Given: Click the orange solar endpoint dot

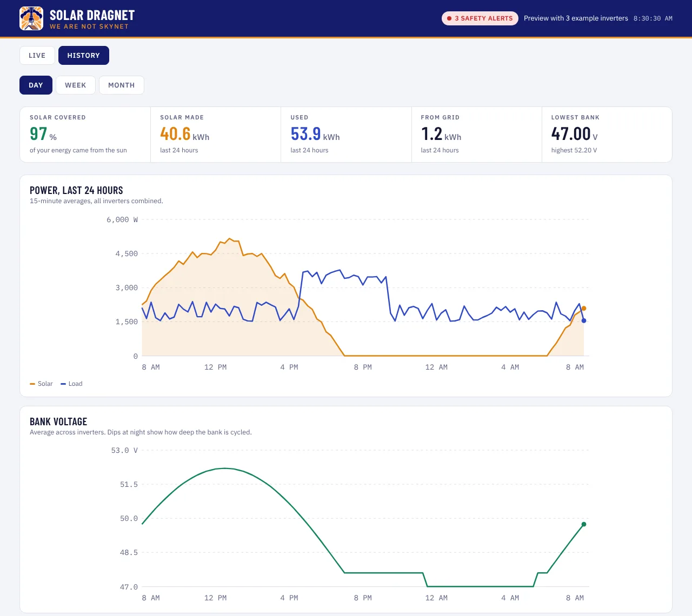Looking at the screenshot, I should click(x=584, y=309).
